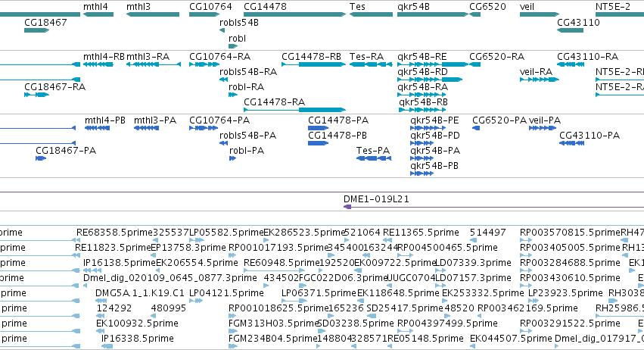This screenshot has width=644, height=350.
Task: Select the CG18467 gene label
Action: pyautogui.click(x=45, y=23)
